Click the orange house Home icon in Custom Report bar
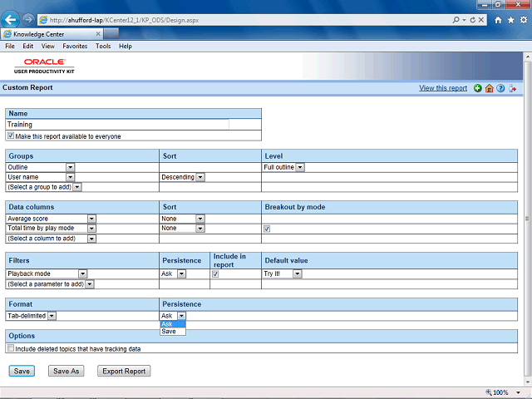The height and width of the screenshot is (399, 532). [x=490, y=88]
